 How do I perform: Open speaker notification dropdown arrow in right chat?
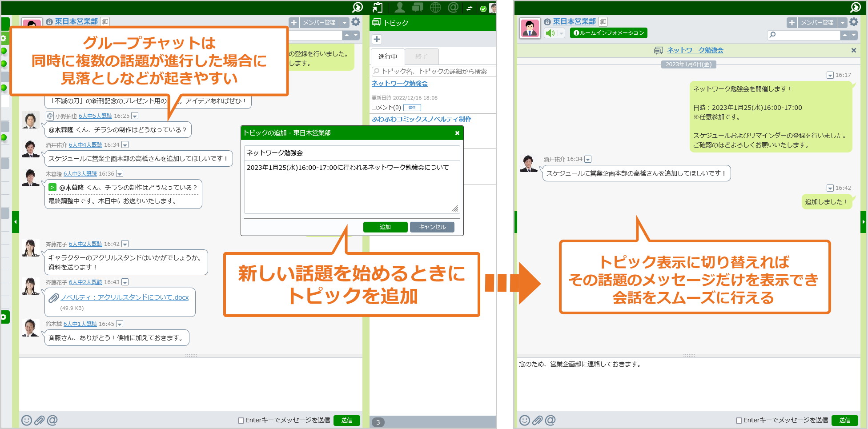pos(561,33)
